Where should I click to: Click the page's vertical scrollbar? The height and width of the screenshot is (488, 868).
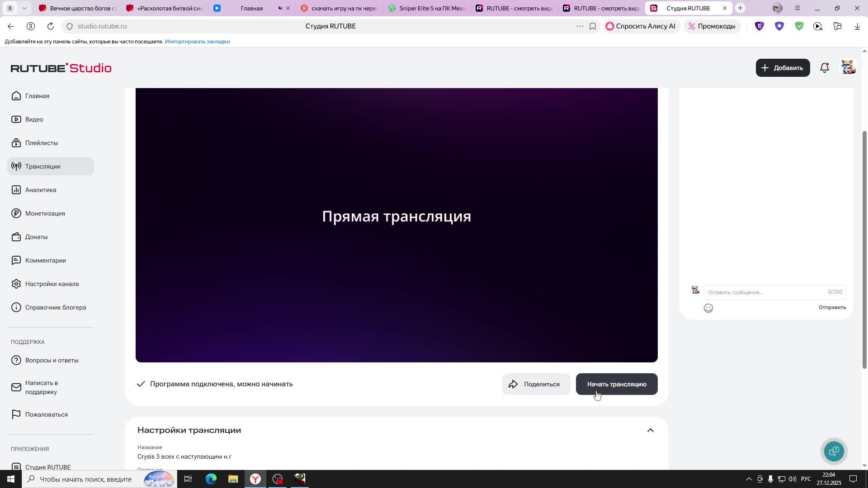click(864, 249)
